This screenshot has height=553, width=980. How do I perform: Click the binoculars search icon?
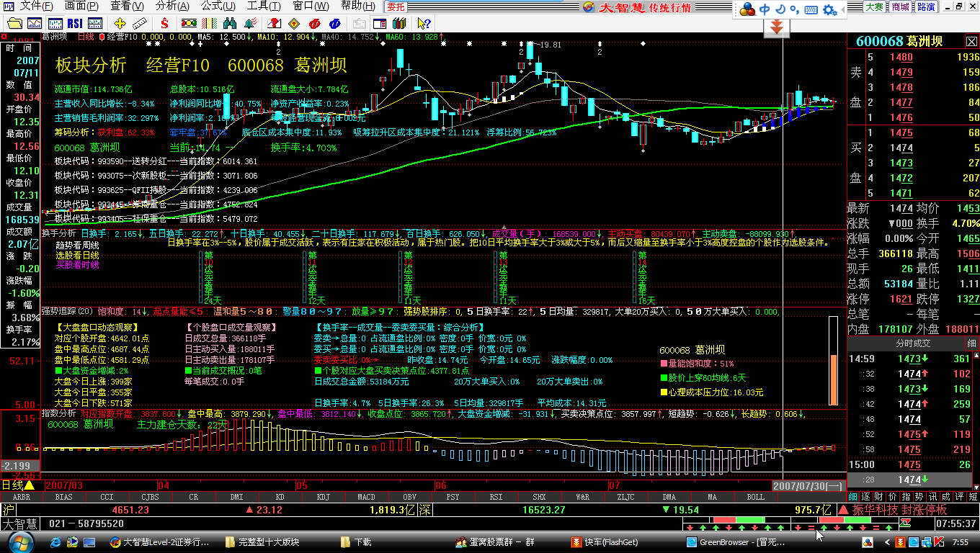[x=229, y=24]
